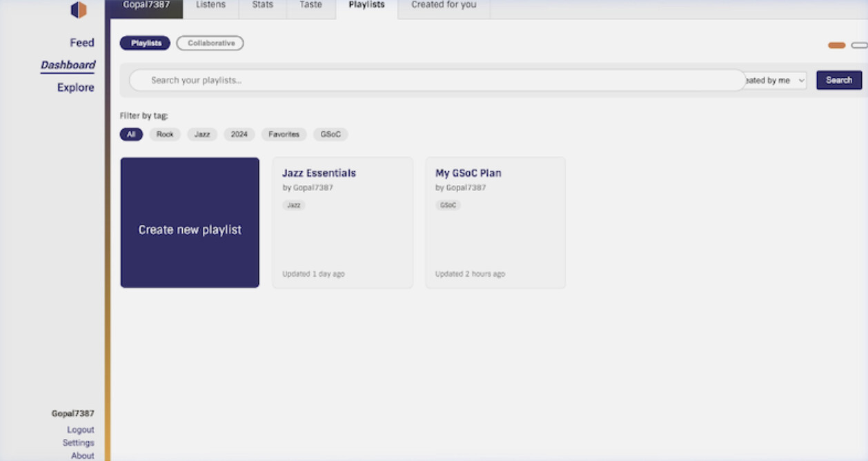This screenshot has width=868, height=461.
Task: Filter playlists by the Jazz tag
Action: [x=202, y=135]
